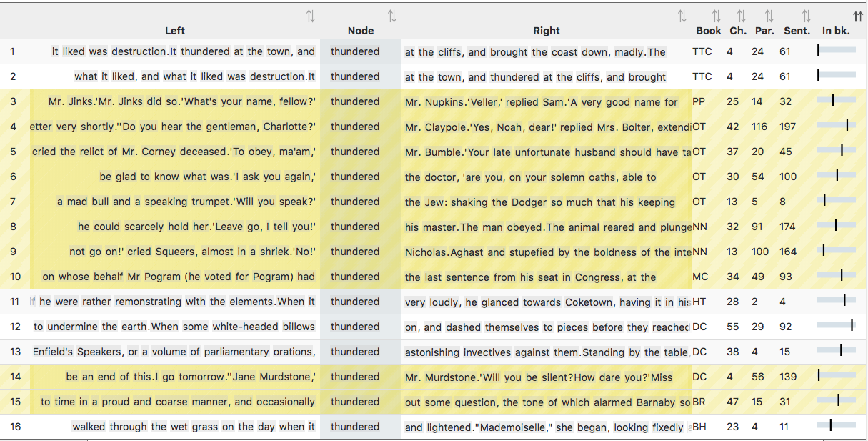Image resolution: width=868 pixels, height=441 pixels.
Task: Click the BH book code in row 16
Action: tap(699, 427)
